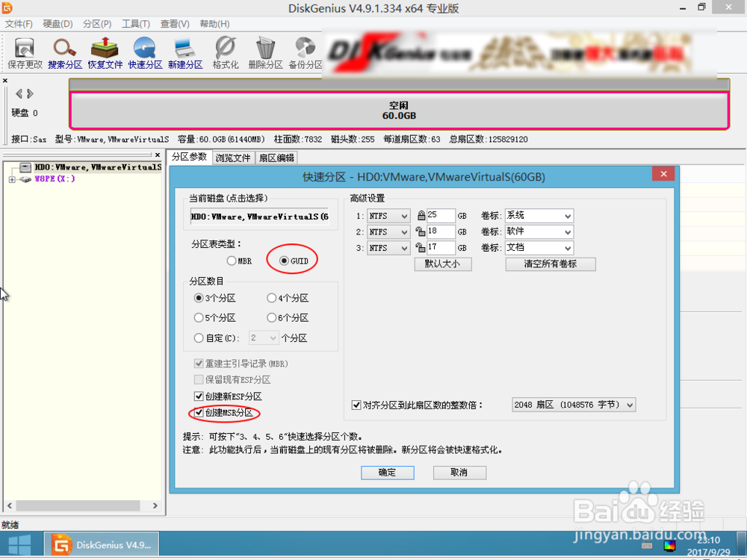Close the left tree panel with x
This screenshot has height=560, width=747.
158,155
